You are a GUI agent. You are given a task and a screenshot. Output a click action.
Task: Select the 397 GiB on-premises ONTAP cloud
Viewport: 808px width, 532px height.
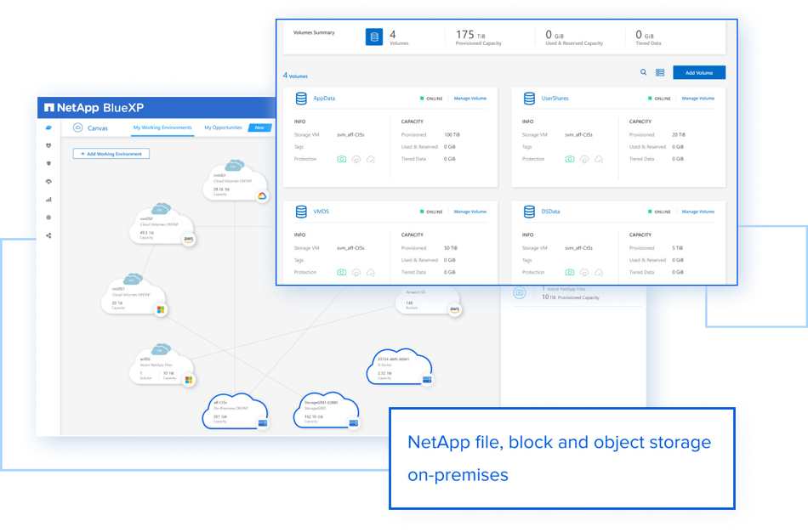pyautogui.click(x=235, y=411)
